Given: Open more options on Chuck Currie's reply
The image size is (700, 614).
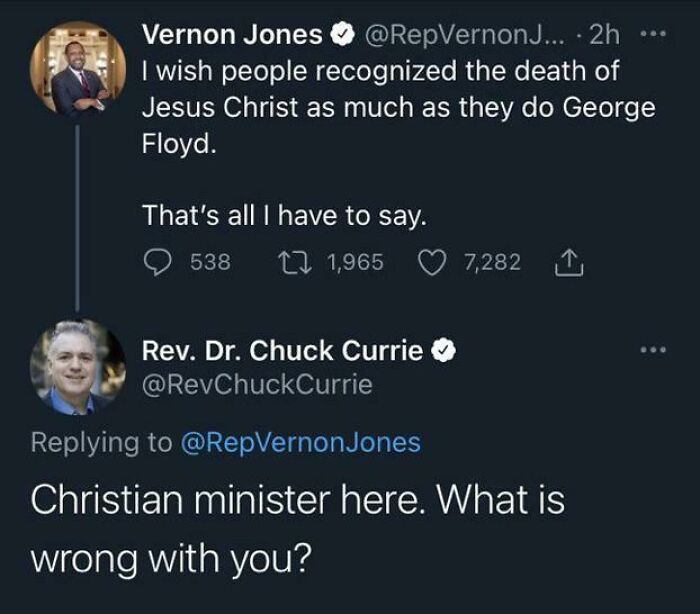Looking at the screenshot, I should pyautogui.click(x=653, y=350).
